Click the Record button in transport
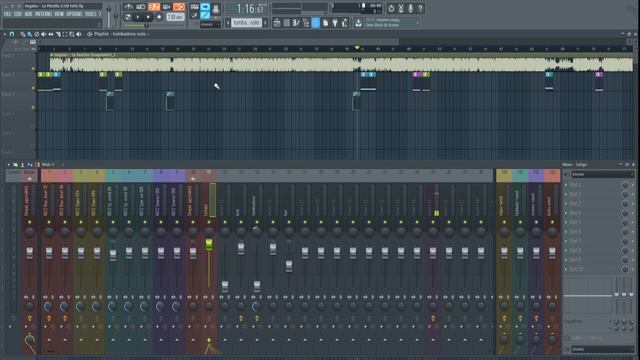Viewport: 640px width, 360px height. (x=159, y=17)
